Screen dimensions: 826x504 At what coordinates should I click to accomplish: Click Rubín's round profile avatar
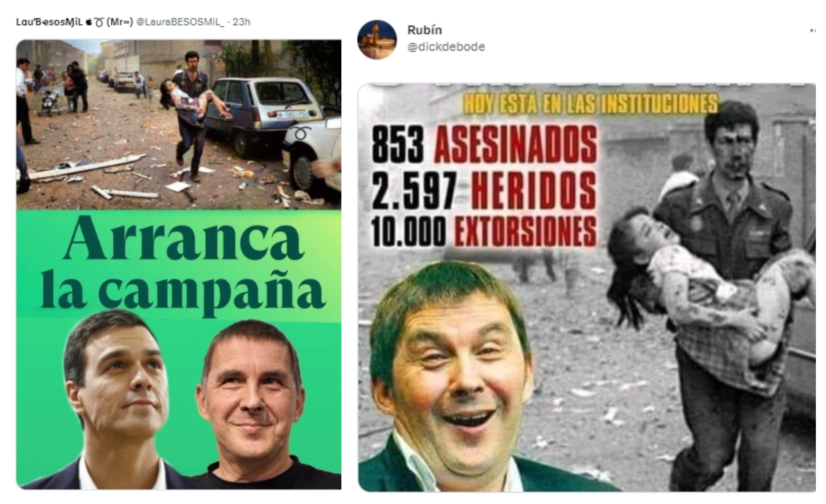tap(377, 39)
